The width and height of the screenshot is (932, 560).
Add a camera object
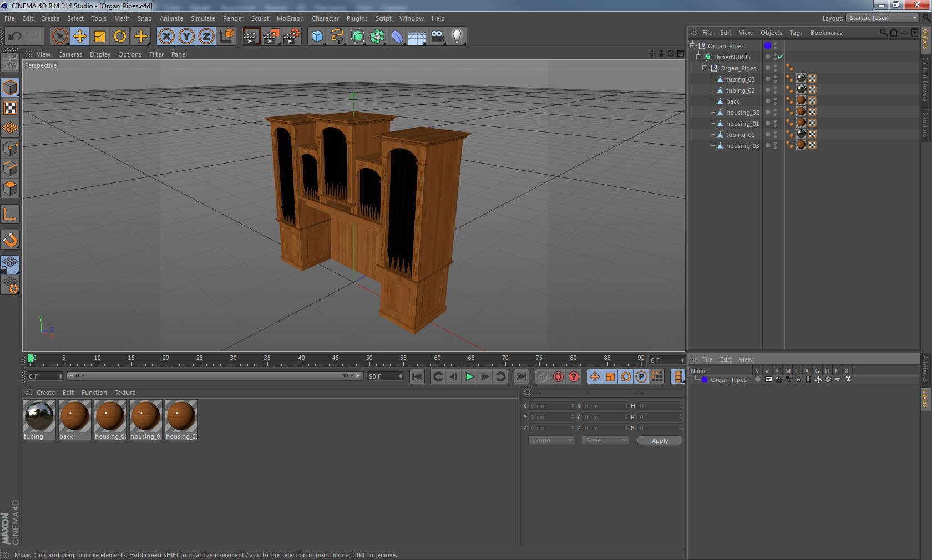pyautogui.click(x=437, y=37)
